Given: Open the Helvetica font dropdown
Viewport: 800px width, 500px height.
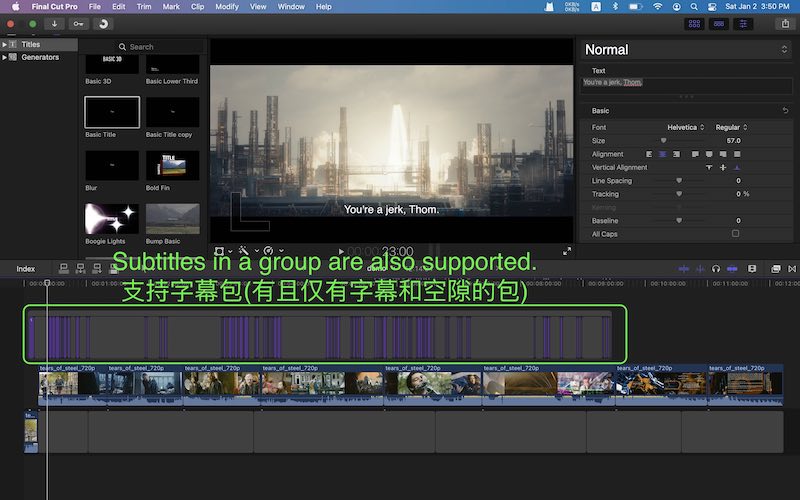Looking at the screenshot, I should point(685,127).
